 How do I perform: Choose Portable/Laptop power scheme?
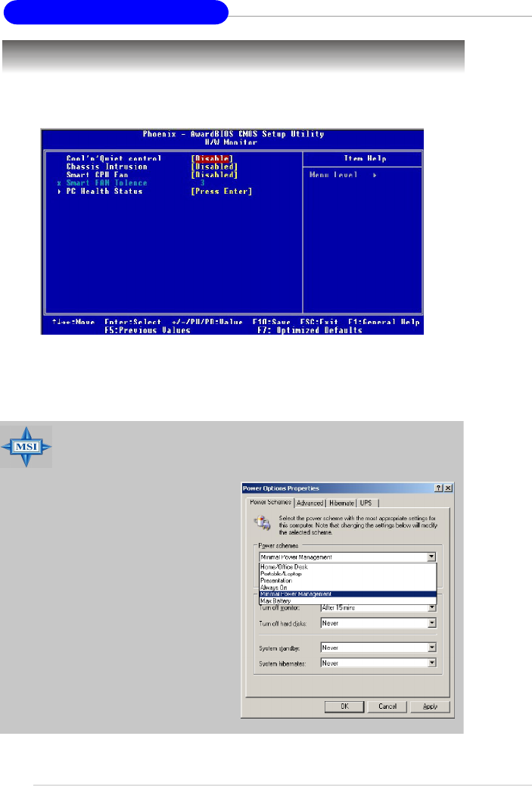pyautogui.click(x=347, y=573)
